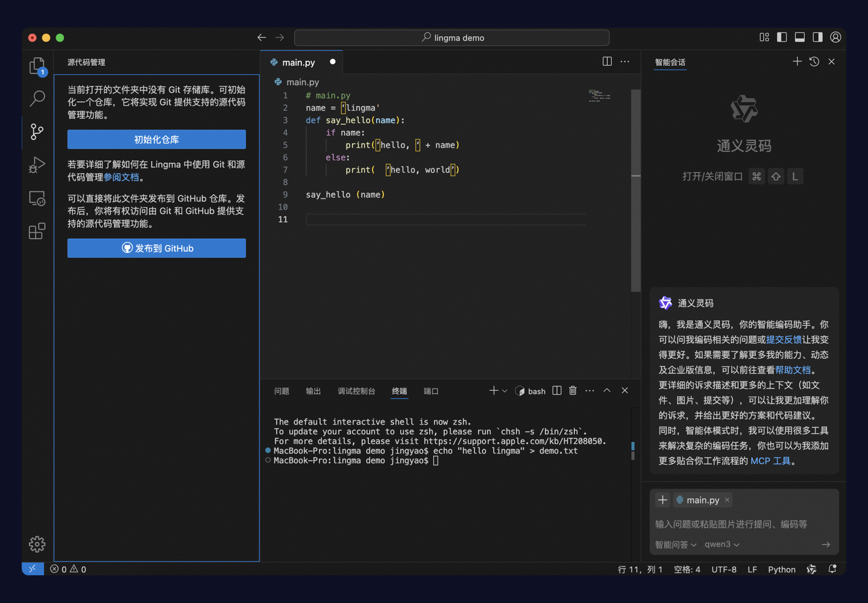
Task: Click the Lingma status bar icon
Action: (812, 569)
